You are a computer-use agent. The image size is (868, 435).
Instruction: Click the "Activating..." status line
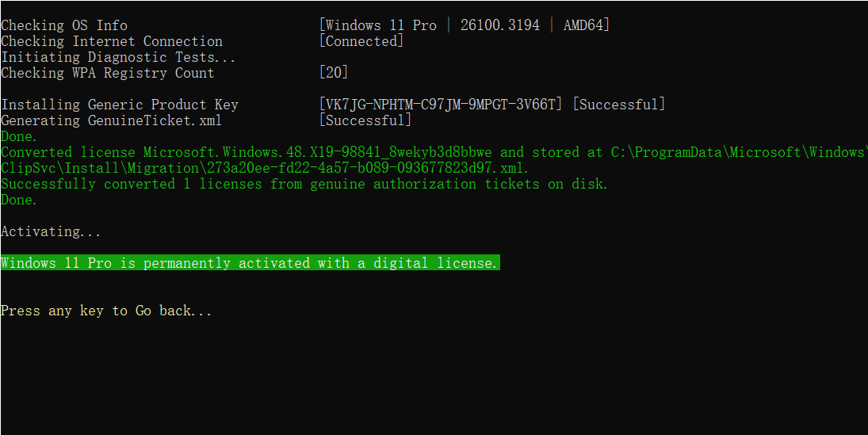click(x=51, y=231)
